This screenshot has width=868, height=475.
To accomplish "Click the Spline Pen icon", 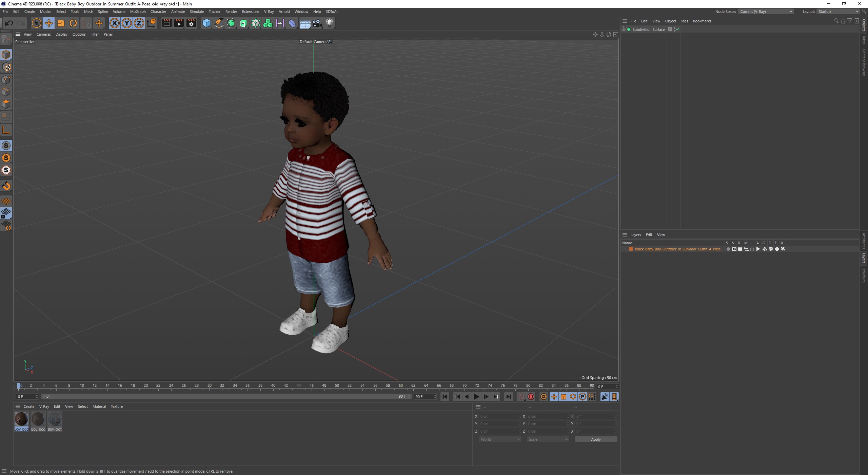I will point(219,23).
